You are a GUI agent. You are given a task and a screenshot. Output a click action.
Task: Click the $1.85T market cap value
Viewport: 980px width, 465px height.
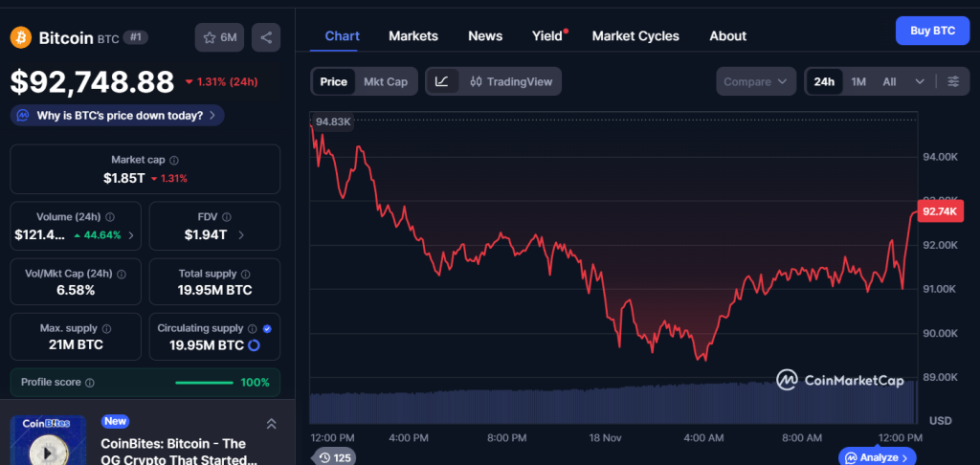tap(123, 178)
